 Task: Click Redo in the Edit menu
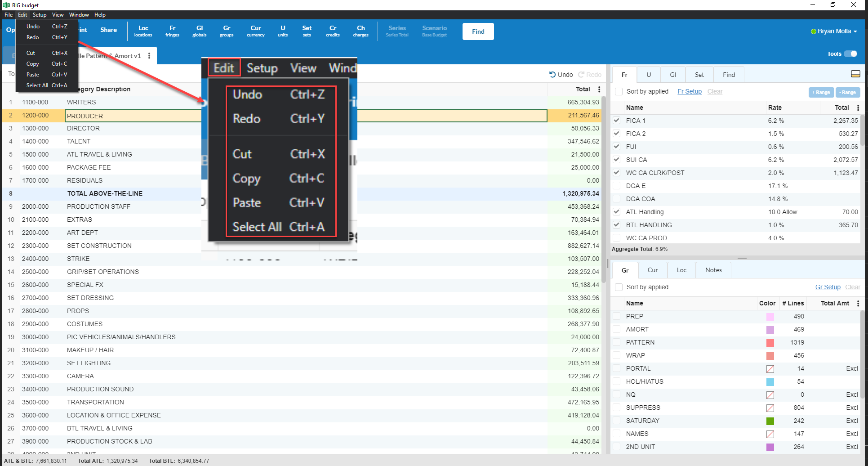[47, 37]
